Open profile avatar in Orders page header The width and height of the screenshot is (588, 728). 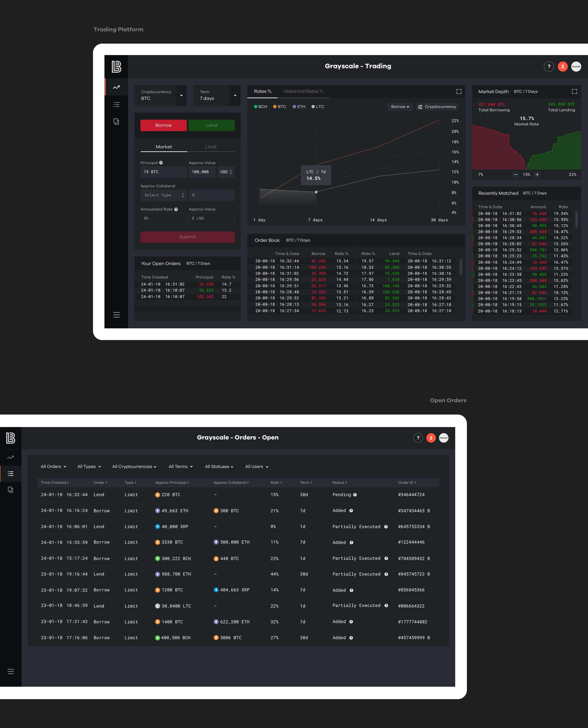[444, 438]
